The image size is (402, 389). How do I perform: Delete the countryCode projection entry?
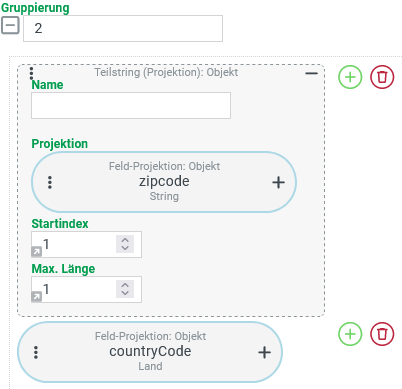tap(382, 334)
